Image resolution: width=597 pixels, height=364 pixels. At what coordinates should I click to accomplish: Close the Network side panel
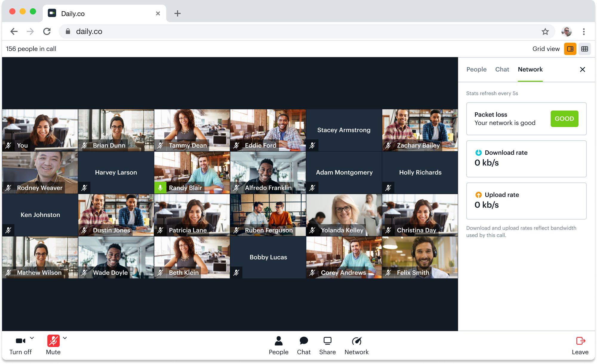(582, 69)
